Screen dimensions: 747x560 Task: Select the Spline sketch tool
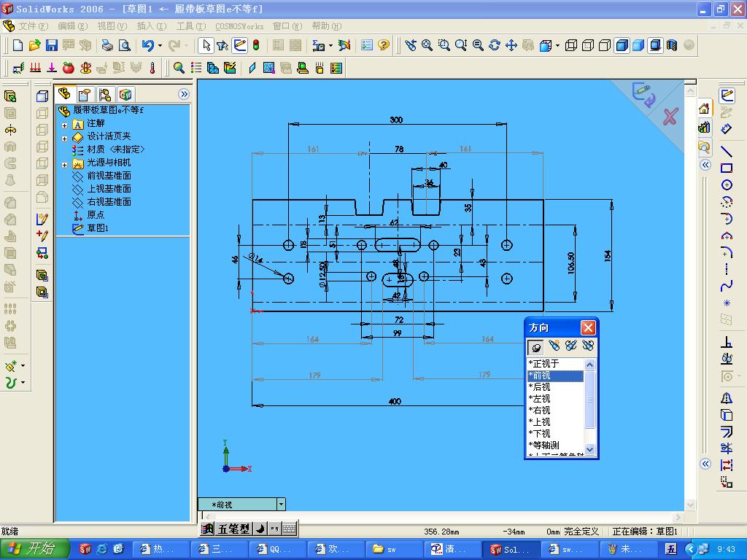(x=726, y=286)
